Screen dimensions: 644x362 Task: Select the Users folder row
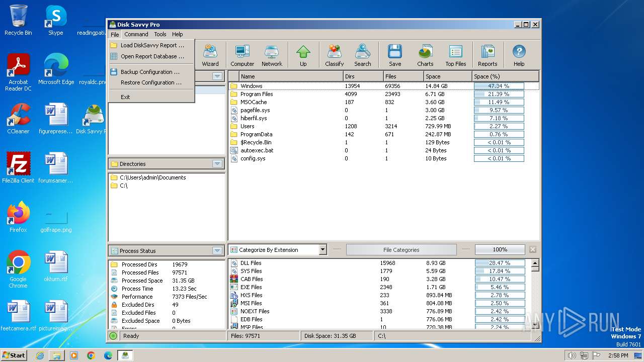pyautogui.click(x=384, y=126)
